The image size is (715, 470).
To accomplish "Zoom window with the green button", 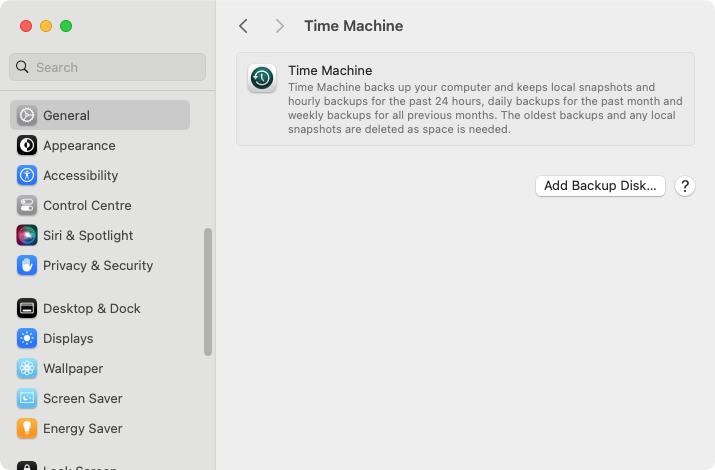I will pyautogui.click(x=66, y=26).
